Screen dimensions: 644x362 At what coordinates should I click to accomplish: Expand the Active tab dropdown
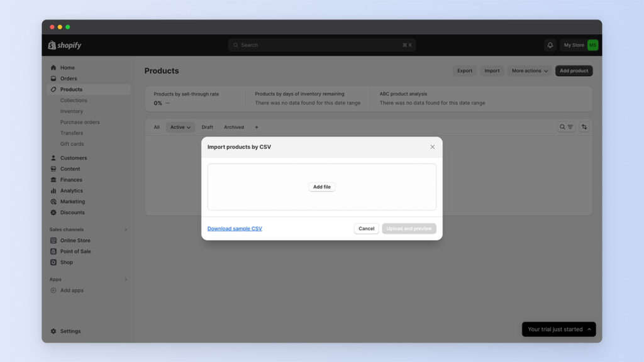pyautogui.click(x=180, y=127)
